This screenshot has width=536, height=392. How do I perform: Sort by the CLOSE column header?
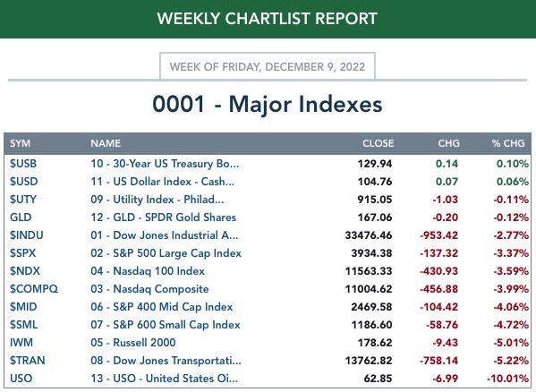coord(379,143)
